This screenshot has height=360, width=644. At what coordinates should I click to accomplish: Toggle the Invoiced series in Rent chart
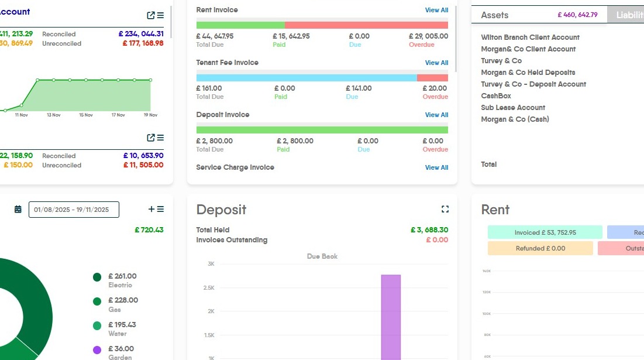point(545,232)
